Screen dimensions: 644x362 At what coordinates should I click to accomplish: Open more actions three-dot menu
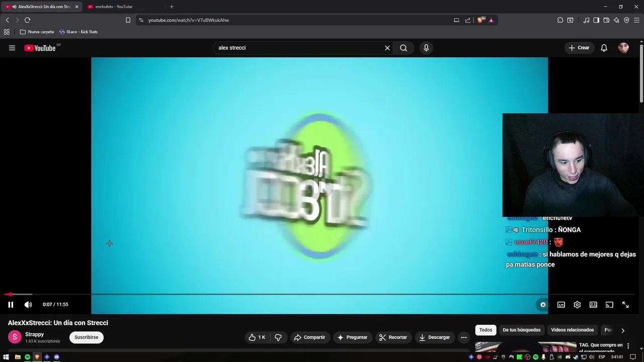click(464, 337)
